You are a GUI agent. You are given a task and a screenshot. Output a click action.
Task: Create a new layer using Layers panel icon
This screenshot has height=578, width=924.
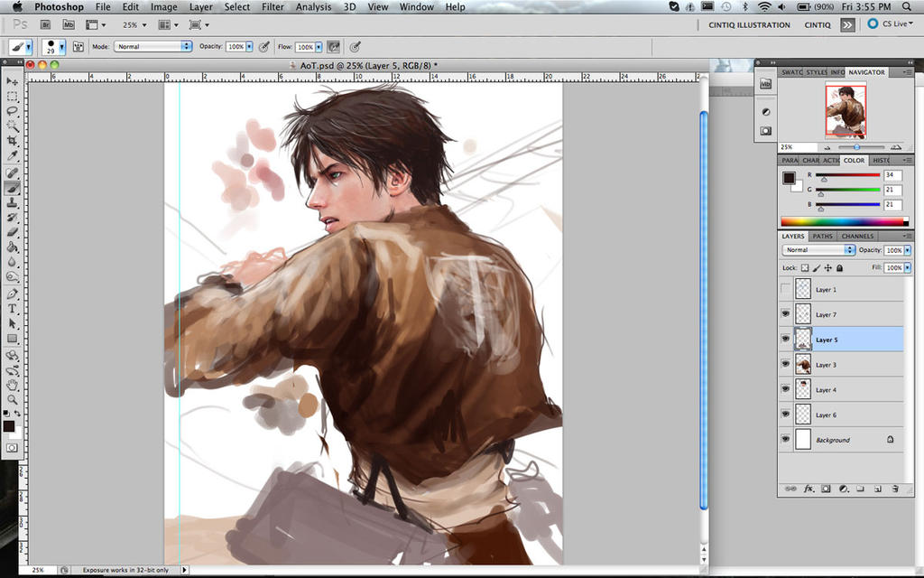(877, 489)
